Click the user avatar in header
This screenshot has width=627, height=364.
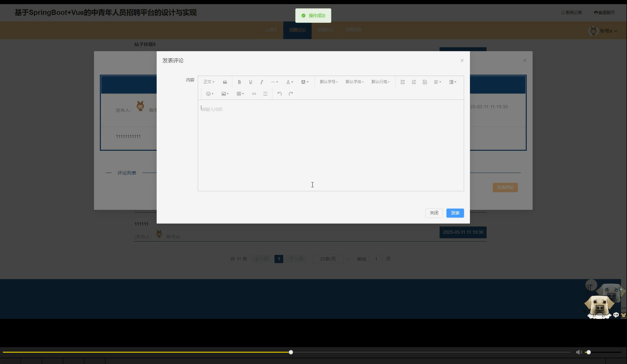coord(593,31)
